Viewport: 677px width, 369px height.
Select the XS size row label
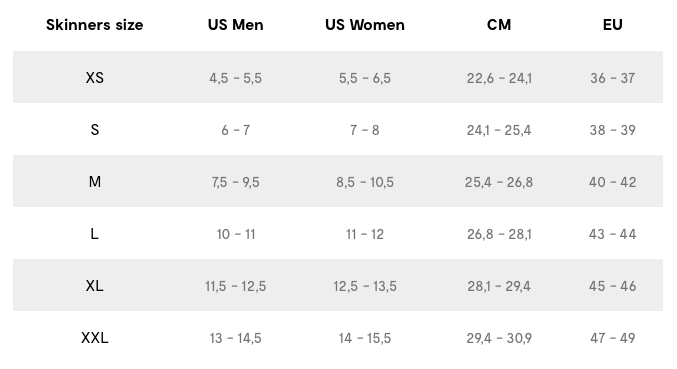pos(95,78)
